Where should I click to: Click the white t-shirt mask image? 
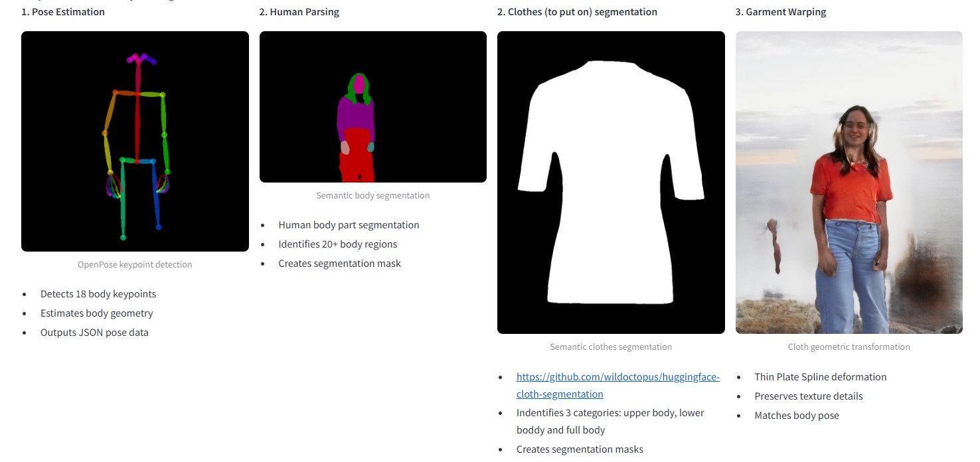[611, 183]
